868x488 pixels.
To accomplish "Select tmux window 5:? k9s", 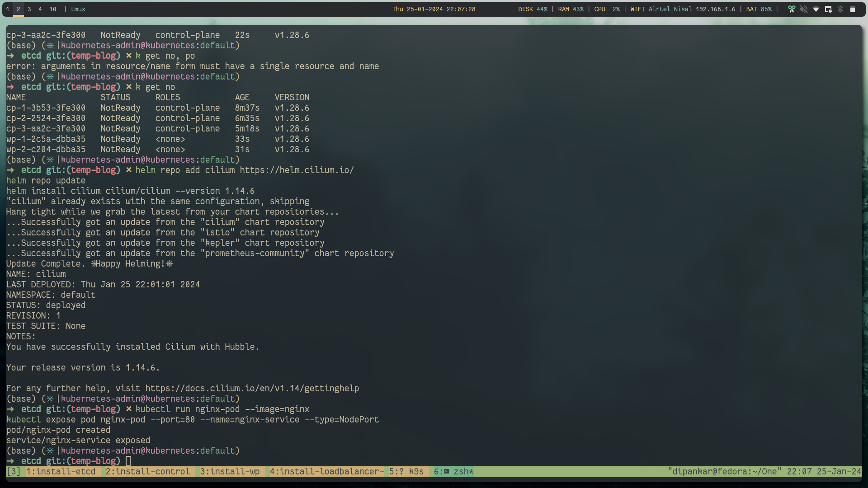I will point(406,472).
